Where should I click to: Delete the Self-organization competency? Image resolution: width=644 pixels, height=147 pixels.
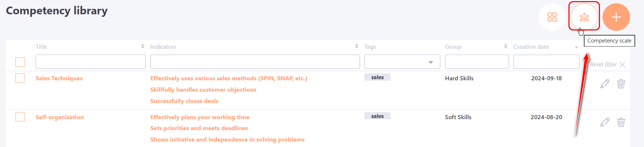621,122
